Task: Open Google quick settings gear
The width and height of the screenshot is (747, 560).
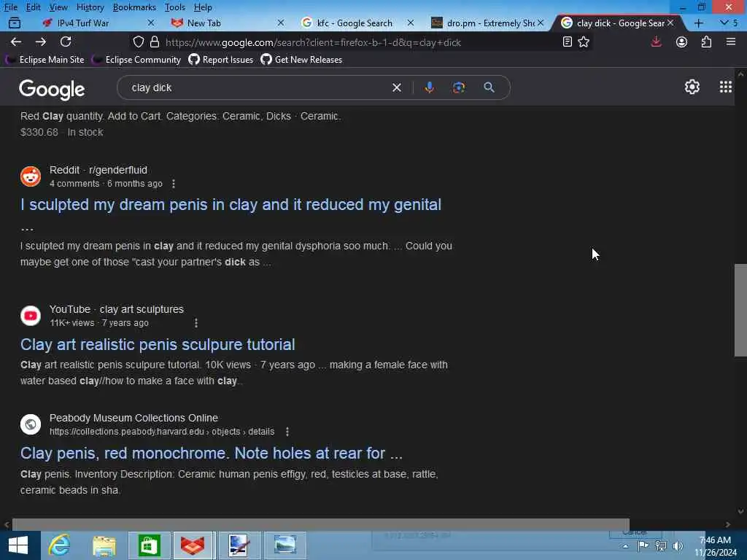Action: [692, 87]
